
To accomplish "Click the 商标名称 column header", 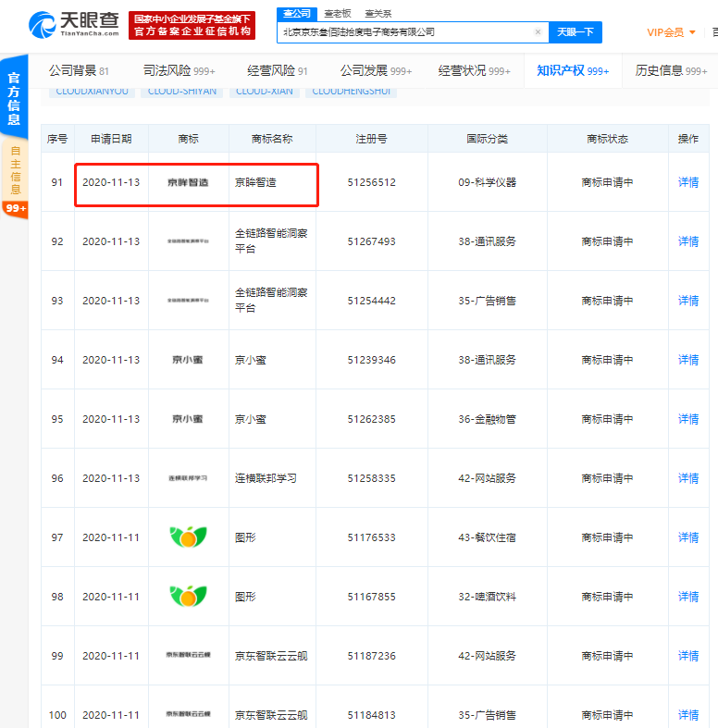I will [272, 139].
